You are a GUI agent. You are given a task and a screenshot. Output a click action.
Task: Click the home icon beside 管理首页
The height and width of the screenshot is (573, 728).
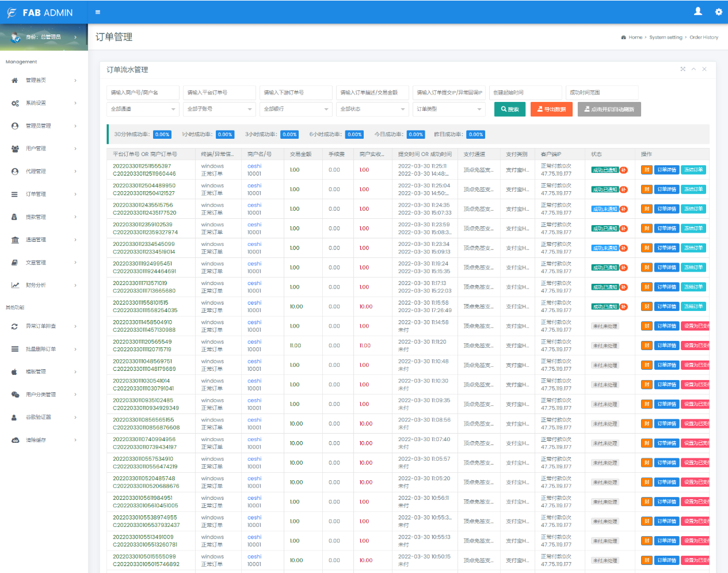[x=15, y=81]
